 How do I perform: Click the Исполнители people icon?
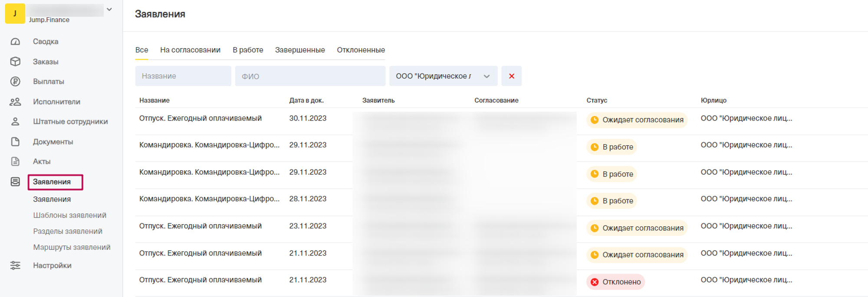coord(15,102)
